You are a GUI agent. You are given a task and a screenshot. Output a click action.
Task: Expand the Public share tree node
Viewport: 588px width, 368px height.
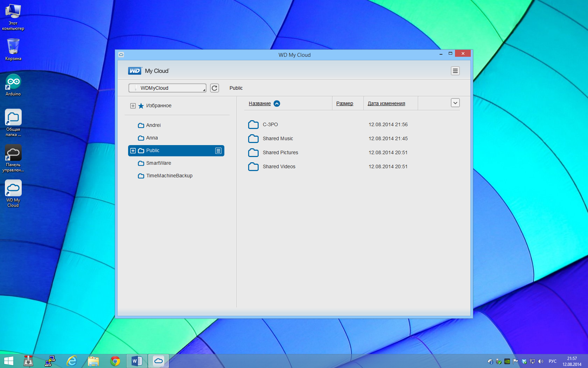133,151
